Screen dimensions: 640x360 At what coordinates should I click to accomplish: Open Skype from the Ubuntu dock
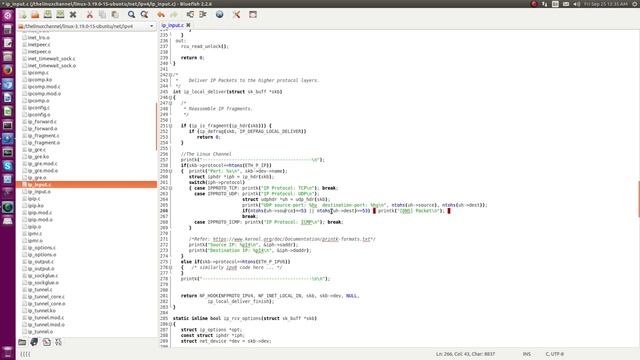tap(7, 166)
